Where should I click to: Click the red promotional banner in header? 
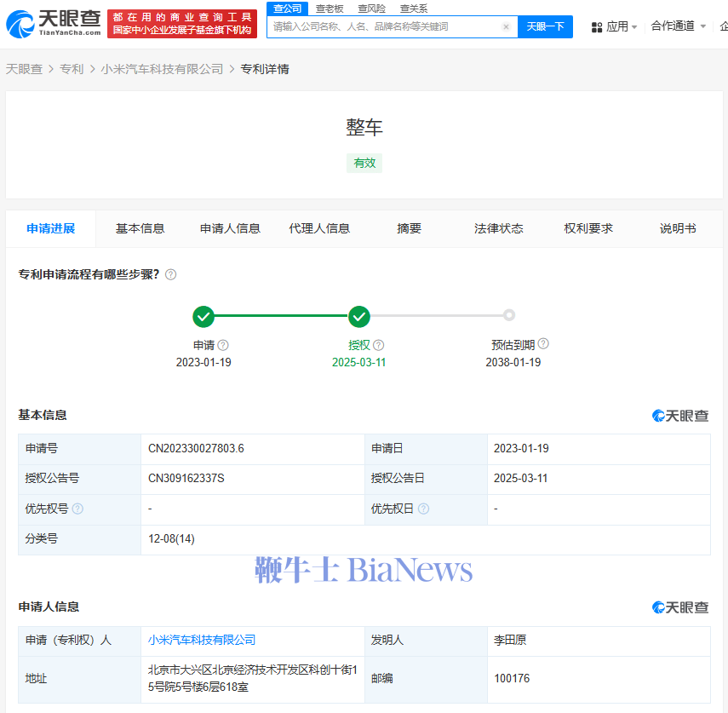(x=182, y=24)
